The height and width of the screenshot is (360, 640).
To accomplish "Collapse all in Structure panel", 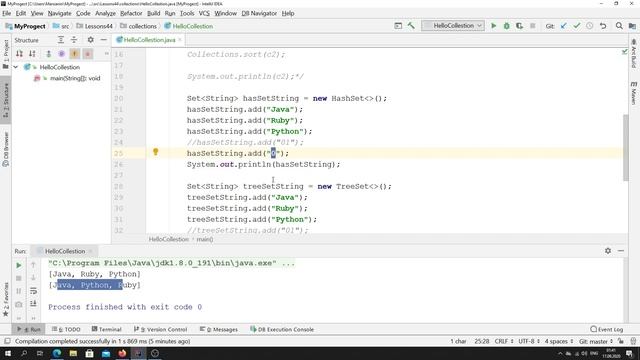I will [74, 40].
